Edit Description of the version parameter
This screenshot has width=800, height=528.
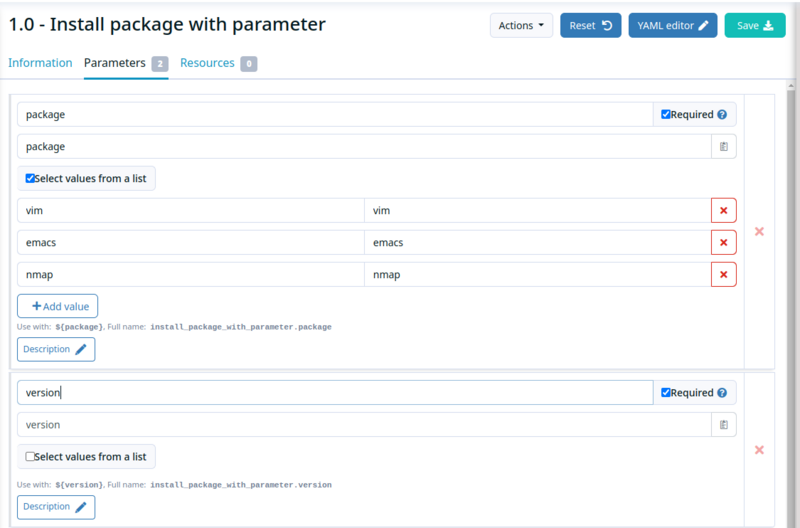(56, 507)
